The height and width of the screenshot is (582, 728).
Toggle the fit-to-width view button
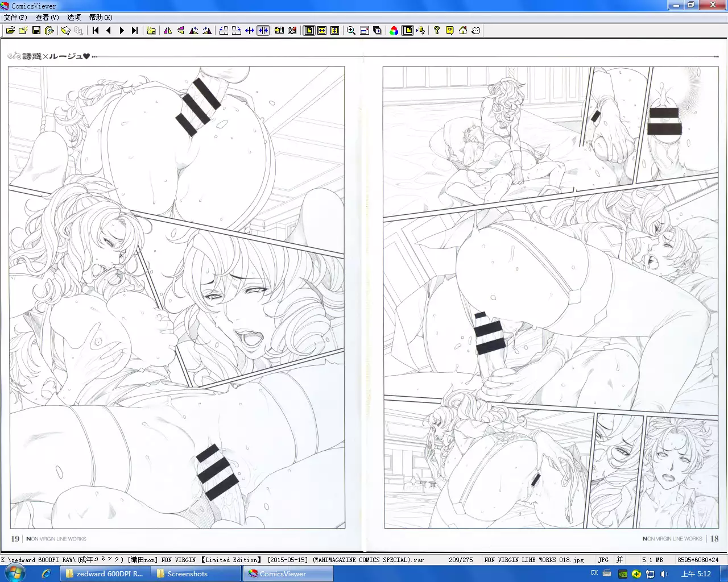(x=322, y=31)
